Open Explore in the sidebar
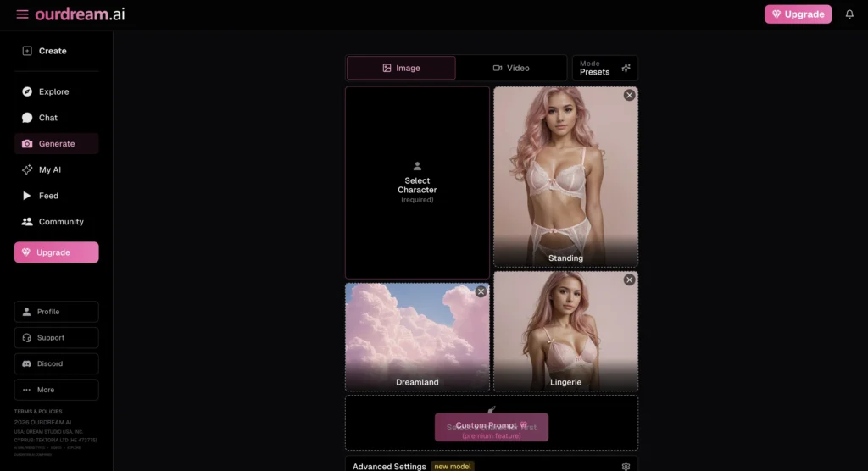 [x=56, y=91]
